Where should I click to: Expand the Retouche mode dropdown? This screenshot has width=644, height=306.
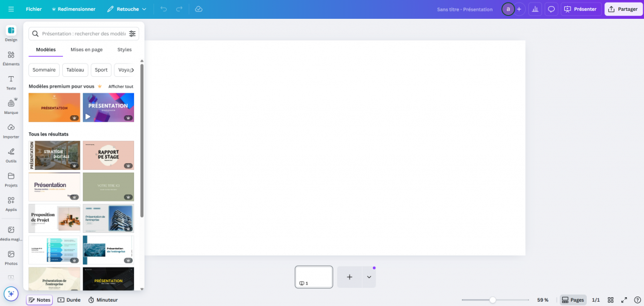[126, 9]
